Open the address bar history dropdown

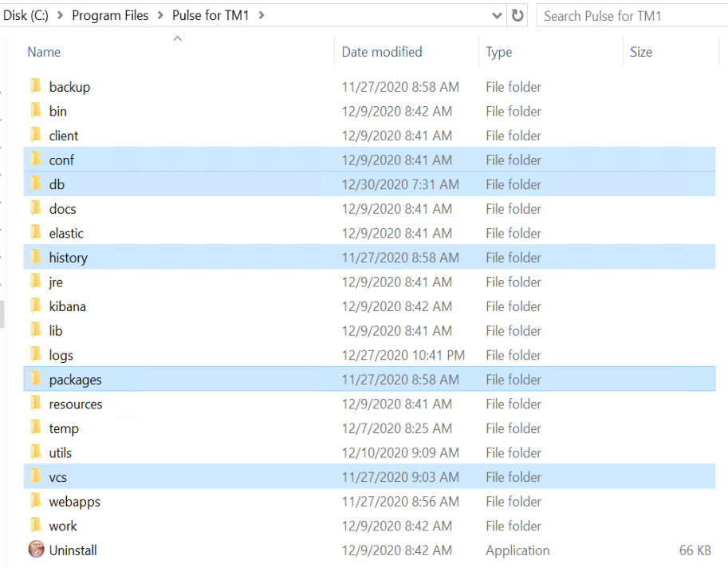point(497,15)
